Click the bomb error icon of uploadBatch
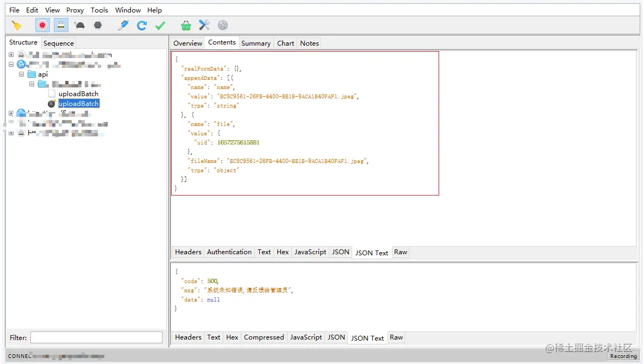This screenshot has width=643, height=364. (52, 104)
